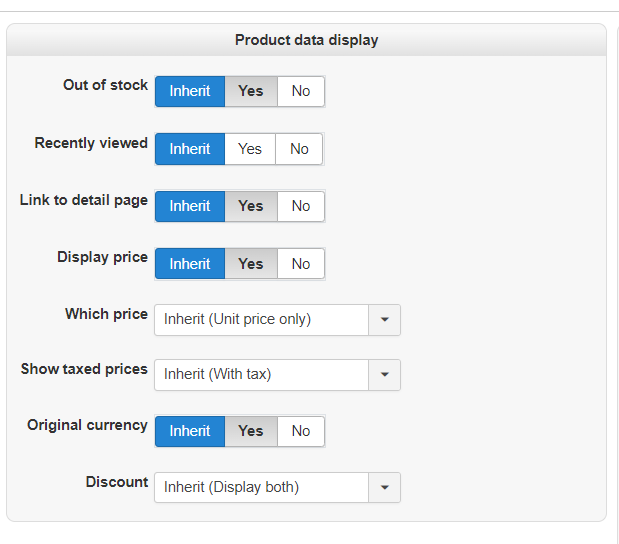Open the Discount dropdown arrow
Image resolution: width=619 pixels, height=544 pixels.
(x=384, y=488)
